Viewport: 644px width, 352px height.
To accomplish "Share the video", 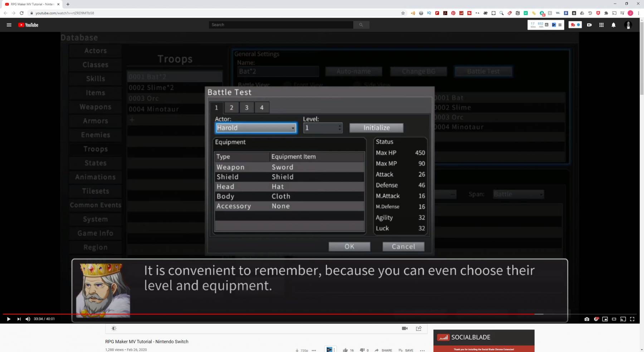I will click(x=383, y=350).
